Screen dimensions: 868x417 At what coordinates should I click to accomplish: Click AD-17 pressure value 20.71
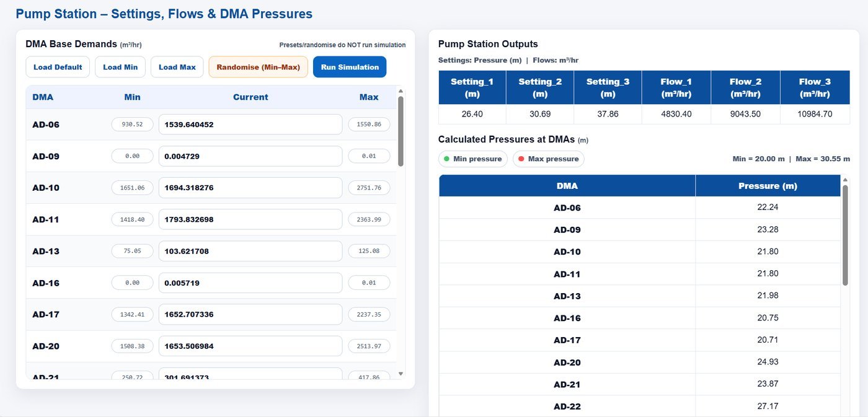tap(768, 340)
